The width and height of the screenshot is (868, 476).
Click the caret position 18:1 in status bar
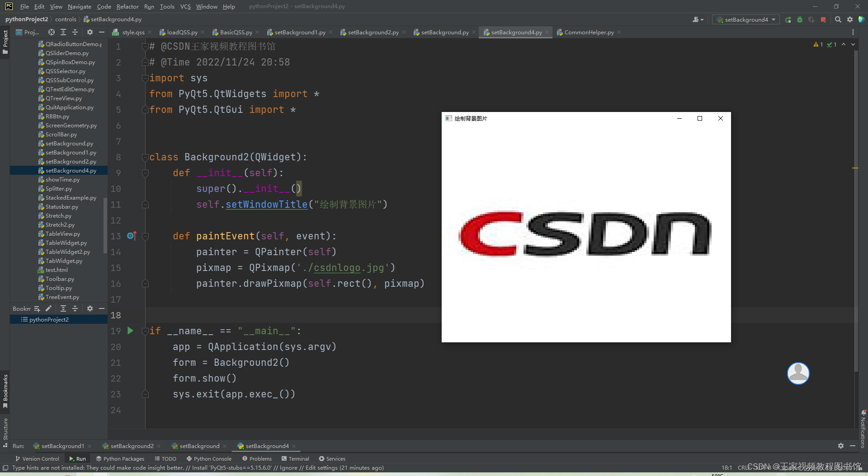coord(726,467)
